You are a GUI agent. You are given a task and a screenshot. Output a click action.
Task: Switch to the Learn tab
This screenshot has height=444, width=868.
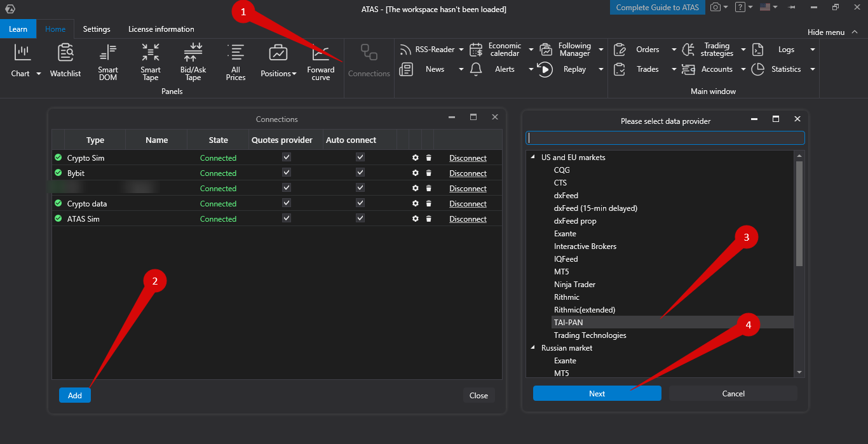tap(18, 29)
